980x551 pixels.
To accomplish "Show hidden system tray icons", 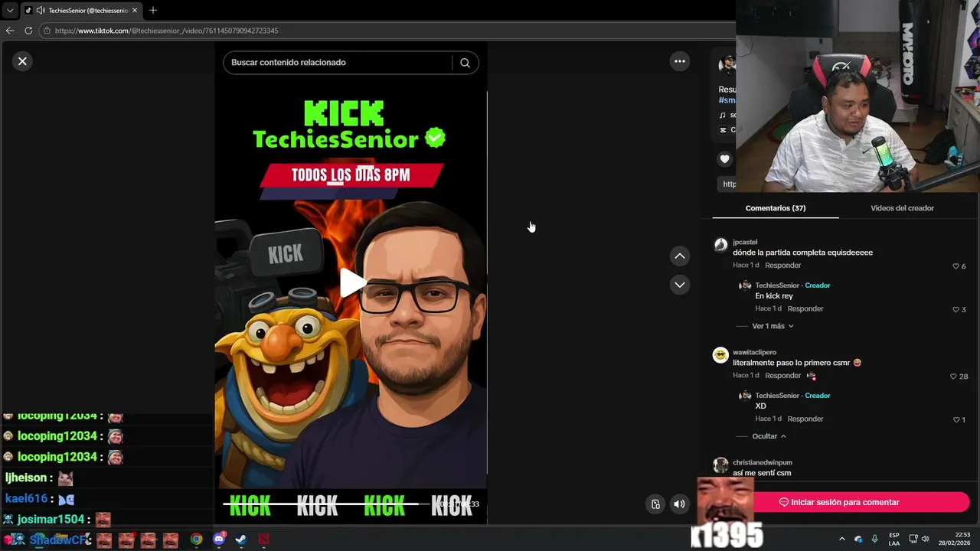I will (x=842, y=540).
